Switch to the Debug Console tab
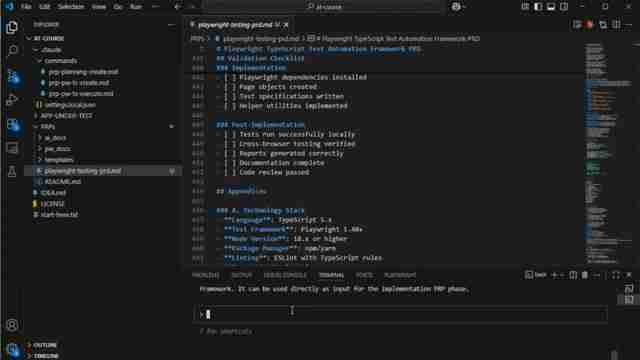Viewport: 640px width, 360px height. click(285, 275)
